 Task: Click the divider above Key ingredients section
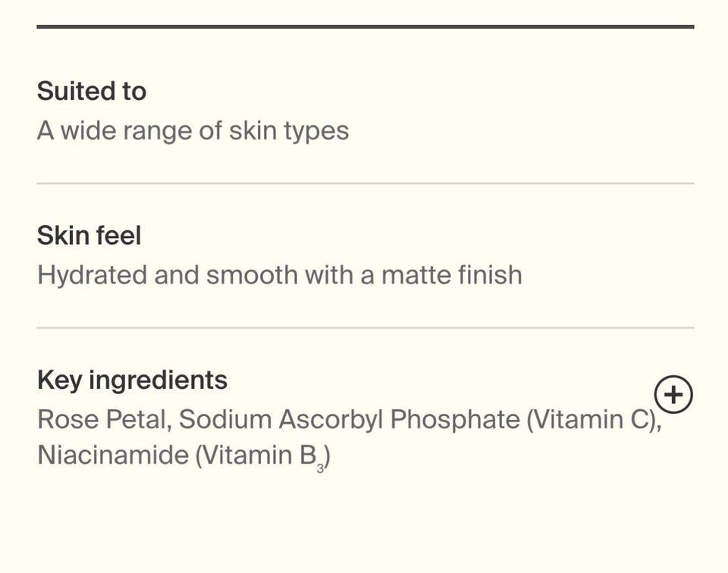(x=365, y=328)
